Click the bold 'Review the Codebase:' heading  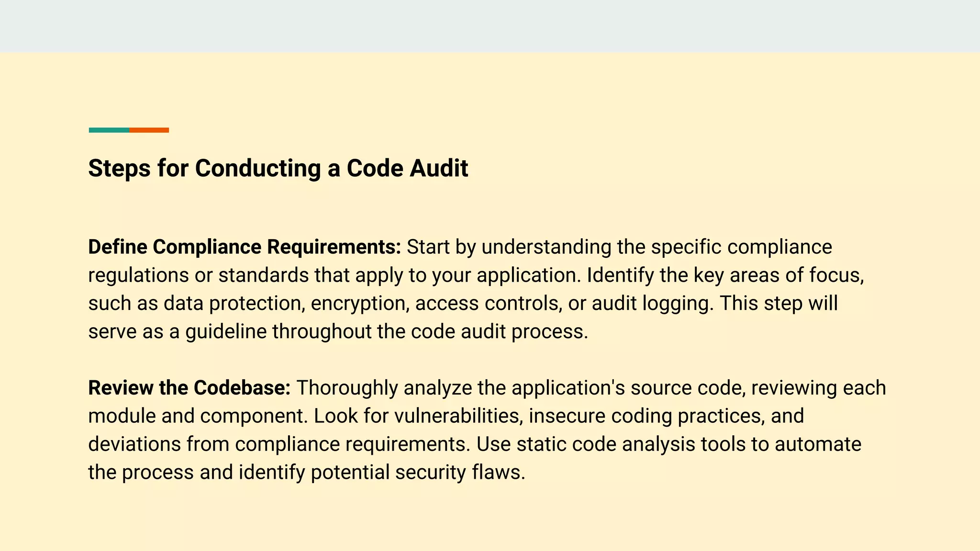click(x=189, y=387)
